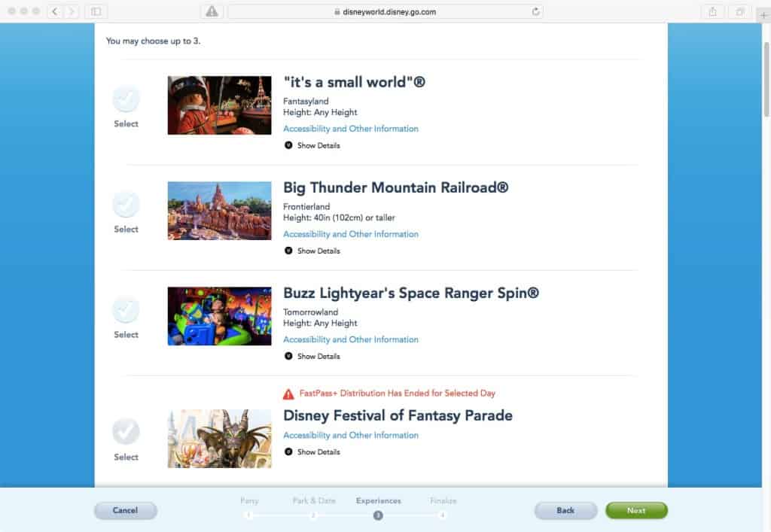771x532 pixels.
Task: Click the Experiences step label
Action: tap(379, 500)
